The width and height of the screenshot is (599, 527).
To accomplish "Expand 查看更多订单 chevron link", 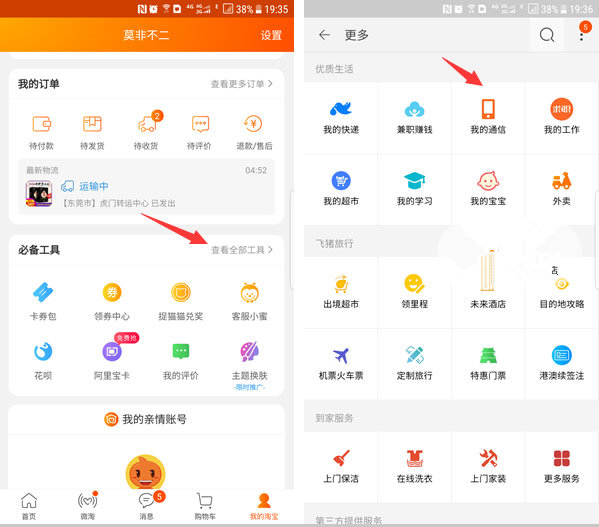I will [x=242, y=84].
